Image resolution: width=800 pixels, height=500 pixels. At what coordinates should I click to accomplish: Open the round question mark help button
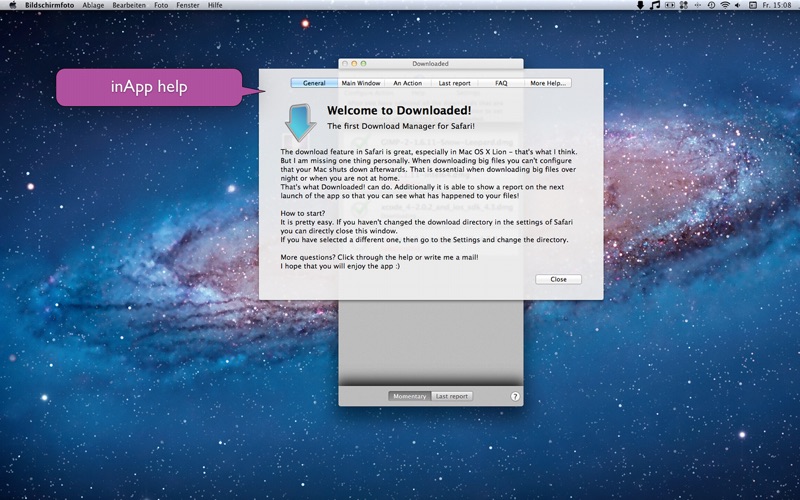(515, 396)
